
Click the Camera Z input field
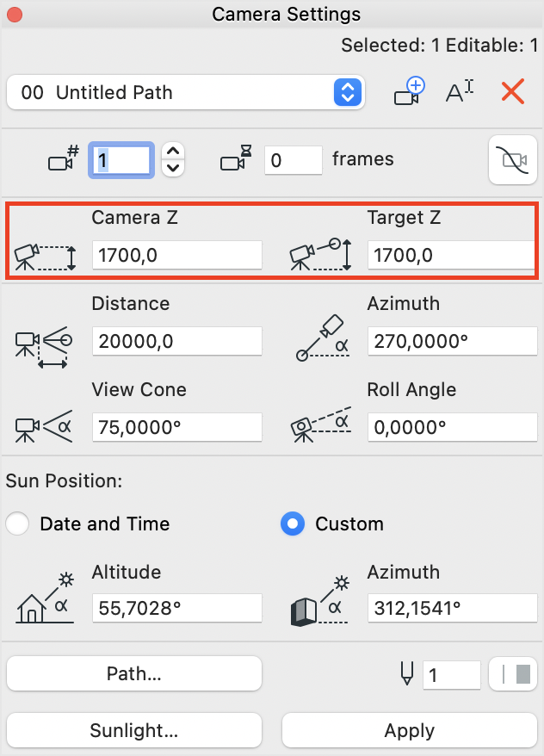177,255
